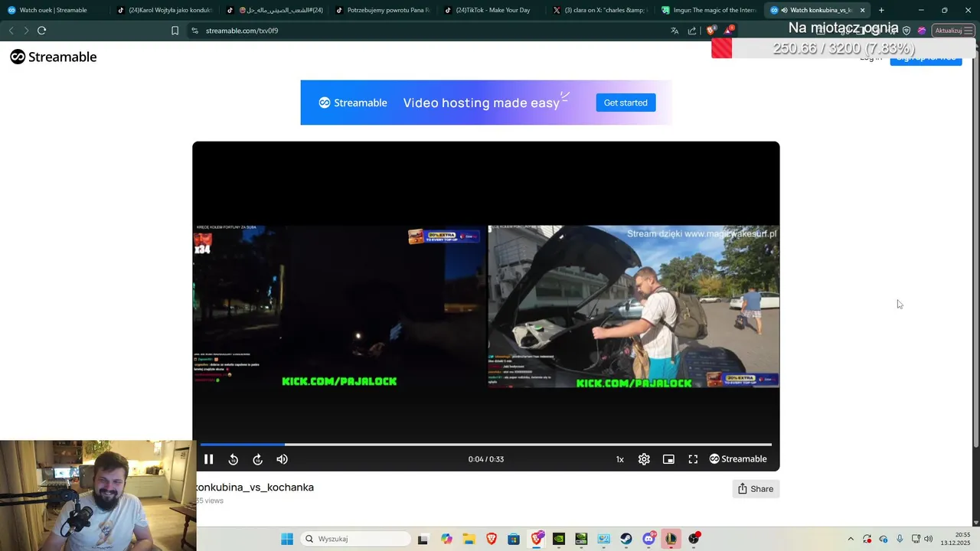980x551 pixels.
Task: Open Microsoft Store from taskbar
Action: (514, 539)
